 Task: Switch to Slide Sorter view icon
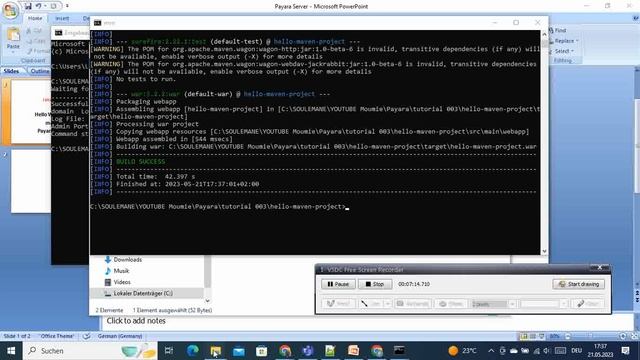pyautogui.click(x=533, y=336)
